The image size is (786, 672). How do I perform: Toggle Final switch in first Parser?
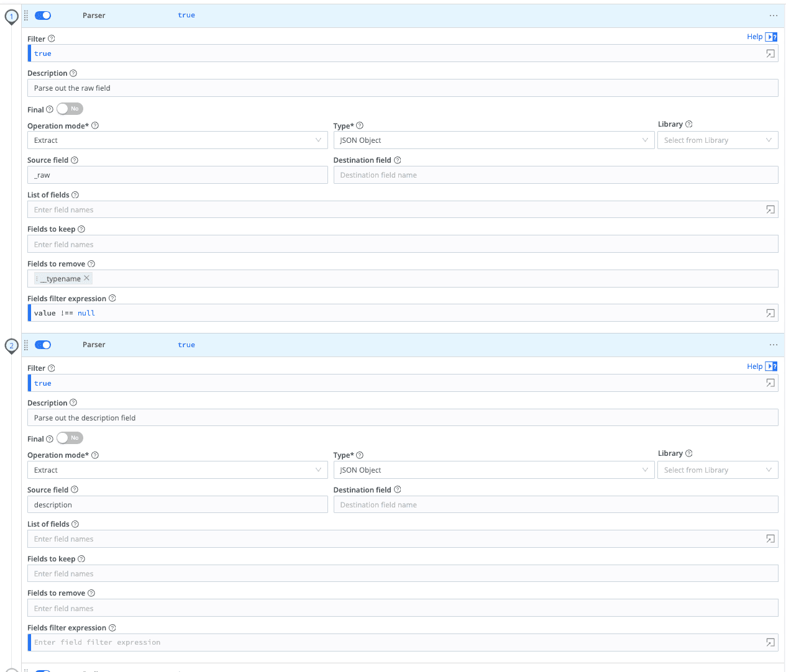70,109
